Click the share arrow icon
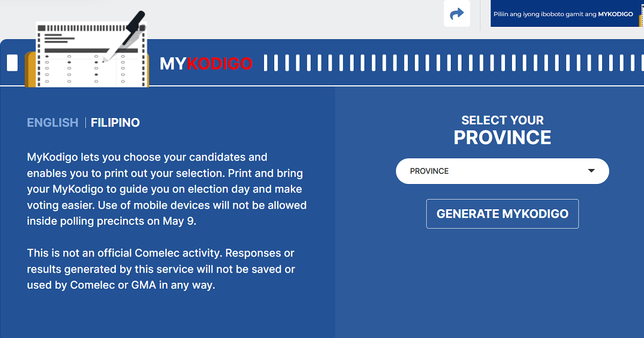The width and height of the screenshot is (644, 338). [x=457, y=13]
